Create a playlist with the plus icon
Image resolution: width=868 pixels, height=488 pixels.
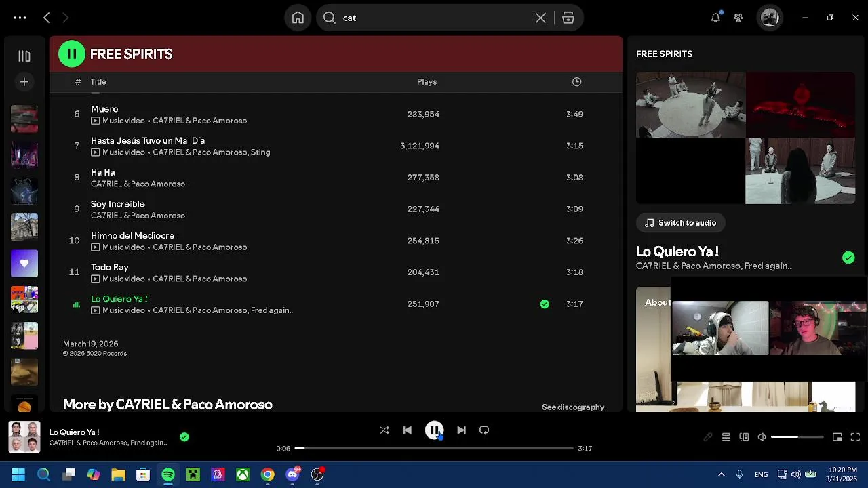pos(24,82)
